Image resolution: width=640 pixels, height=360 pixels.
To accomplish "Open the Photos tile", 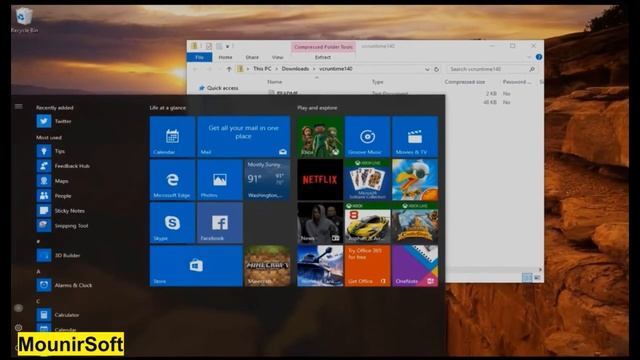I will point(220,180).
